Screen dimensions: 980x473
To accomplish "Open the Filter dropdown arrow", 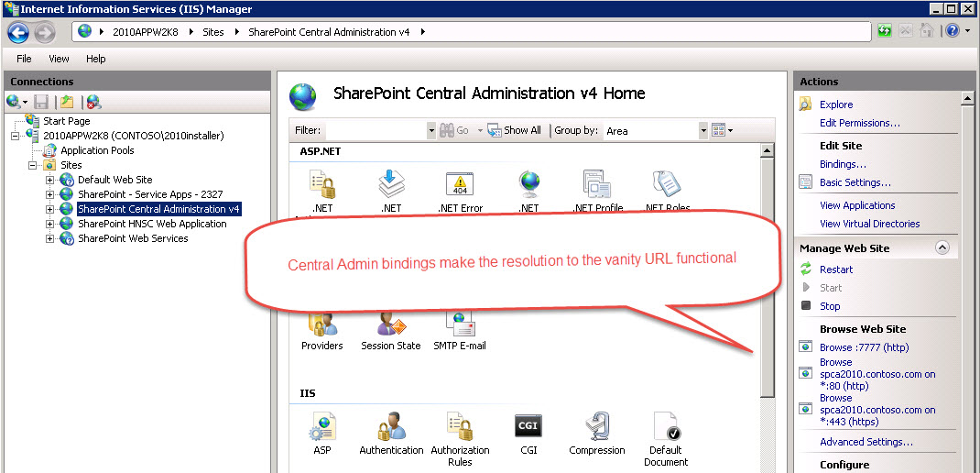I will click(430, 130).
